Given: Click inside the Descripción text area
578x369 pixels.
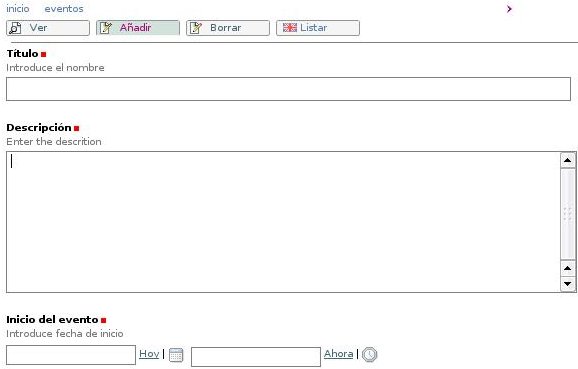Looking at the screenshot, I should click(283, 222).
